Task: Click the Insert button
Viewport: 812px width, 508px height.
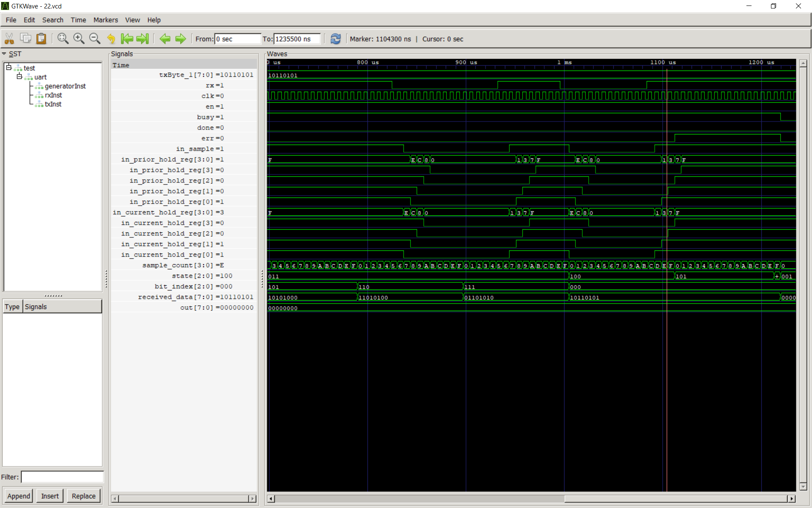Action: click(50, 496)
